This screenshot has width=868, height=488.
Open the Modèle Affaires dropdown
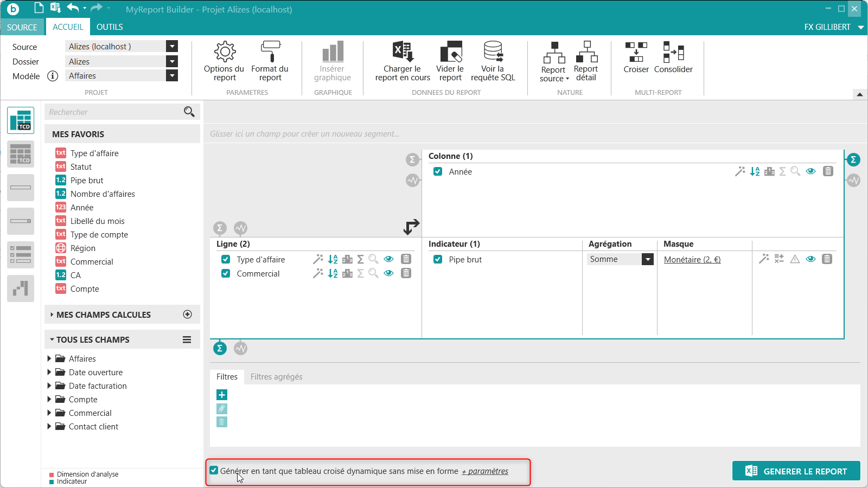click(x=172, y=76)
